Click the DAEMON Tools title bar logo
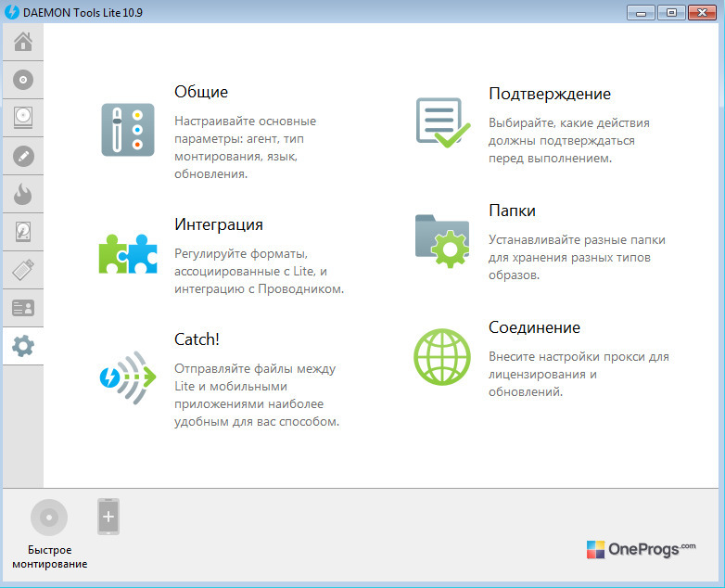The image size is (725, 588). [x=11, y=12]
